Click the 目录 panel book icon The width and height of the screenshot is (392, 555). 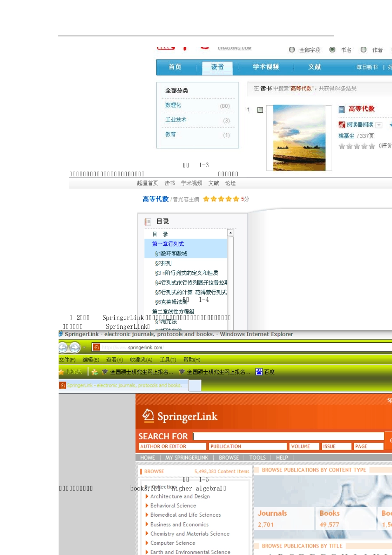point(148,222)
